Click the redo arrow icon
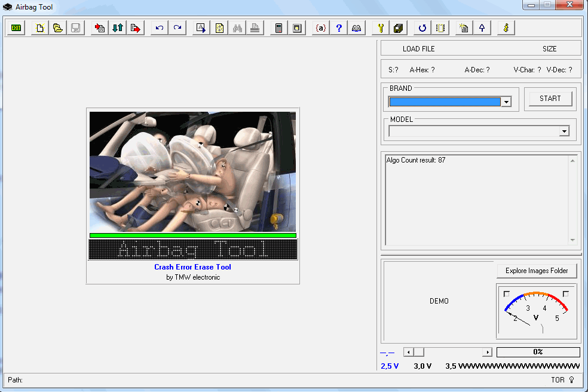 click(x=177, y=28)
